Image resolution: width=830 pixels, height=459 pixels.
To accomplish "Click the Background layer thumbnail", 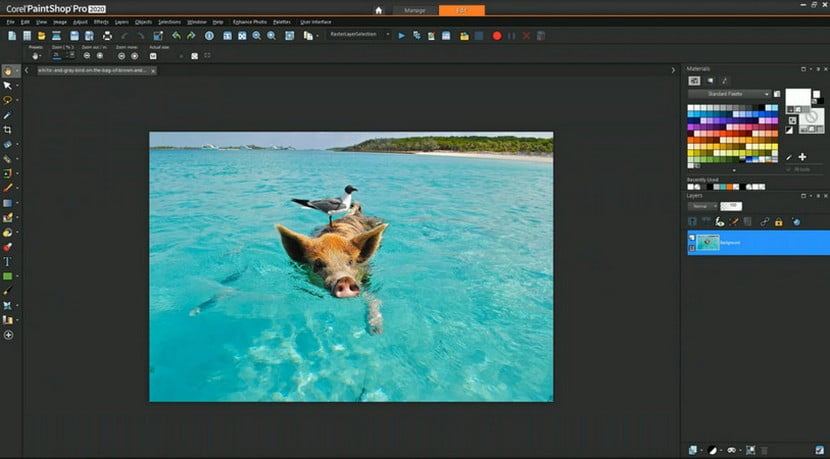I will [x=708, y=242].
